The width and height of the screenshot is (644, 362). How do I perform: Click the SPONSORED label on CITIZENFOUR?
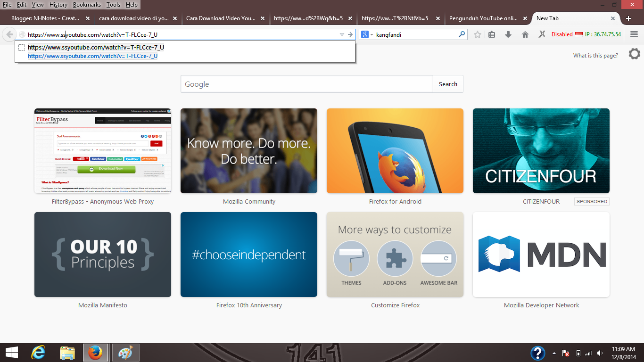592,201
